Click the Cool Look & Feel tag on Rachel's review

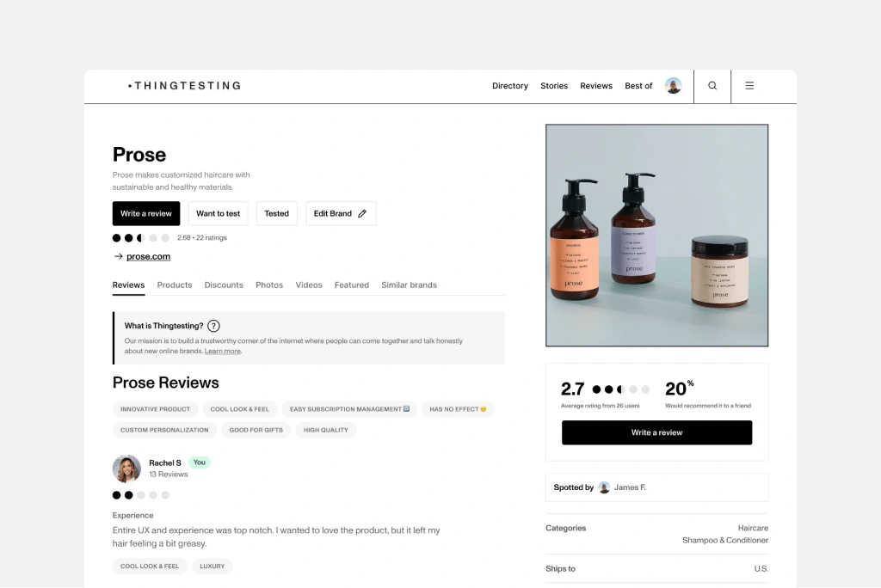pyautogui.click(x=150, y=567)
